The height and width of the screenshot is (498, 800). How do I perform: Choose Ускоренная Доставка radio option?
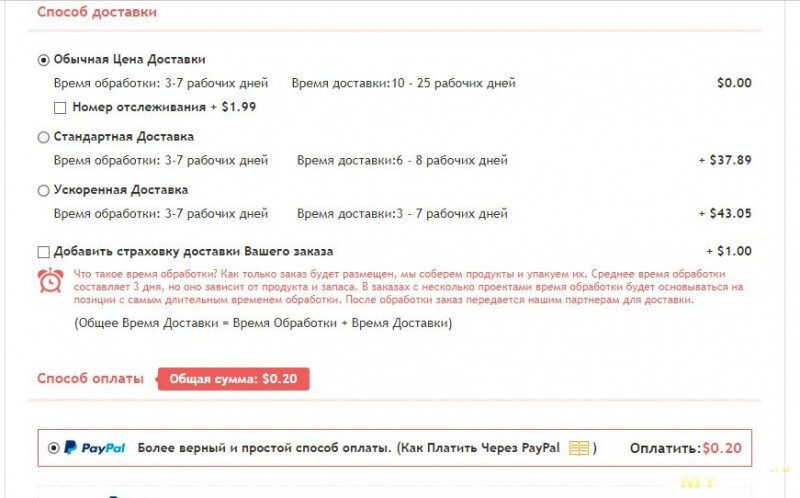click(x=43, y=191)
